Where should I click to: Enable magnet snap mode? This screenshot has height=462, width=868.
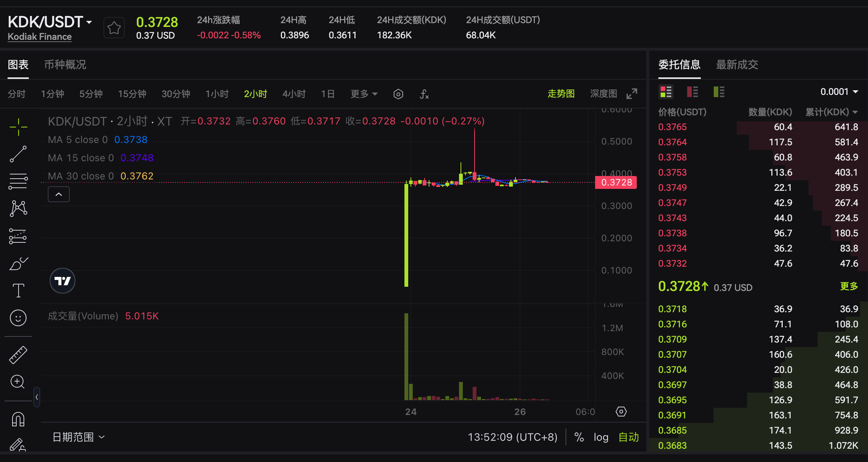[18, 419]
